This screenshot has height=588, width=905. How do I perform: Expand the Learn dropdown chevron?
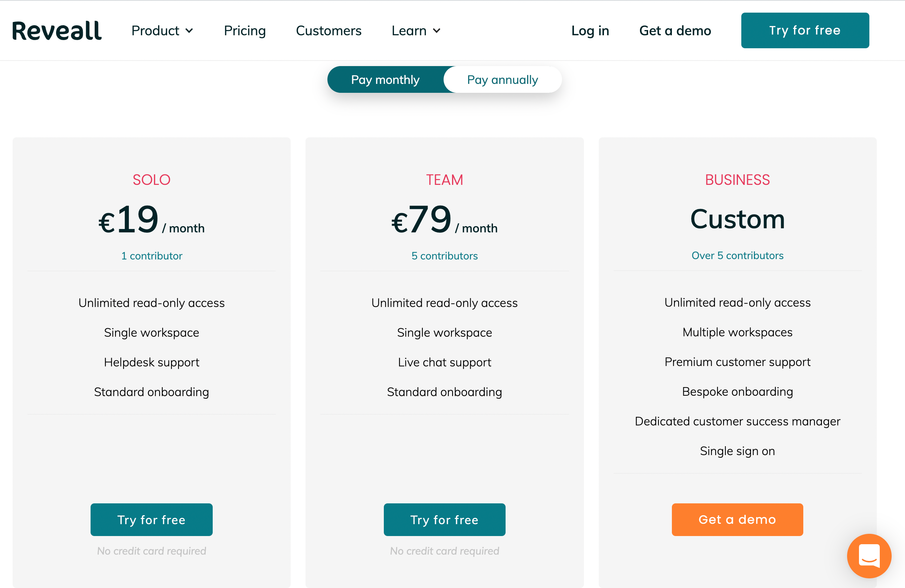coord(437,30)
